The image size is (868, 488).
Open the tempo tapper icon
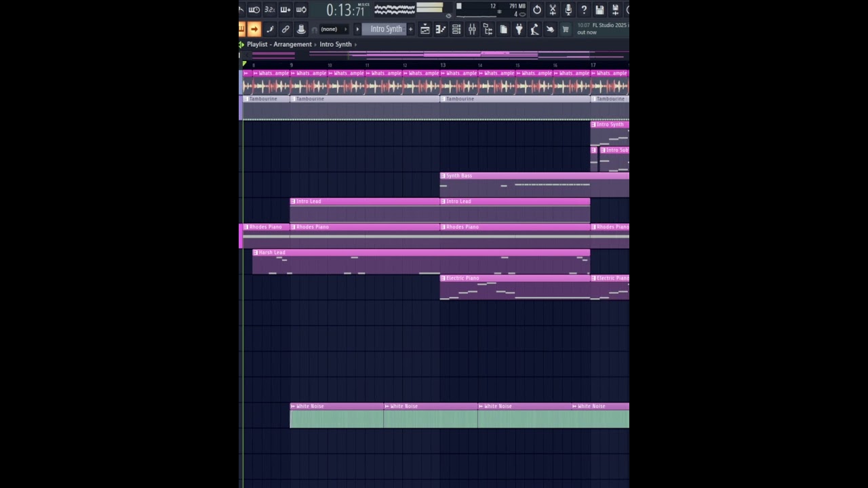coord(534,29)
